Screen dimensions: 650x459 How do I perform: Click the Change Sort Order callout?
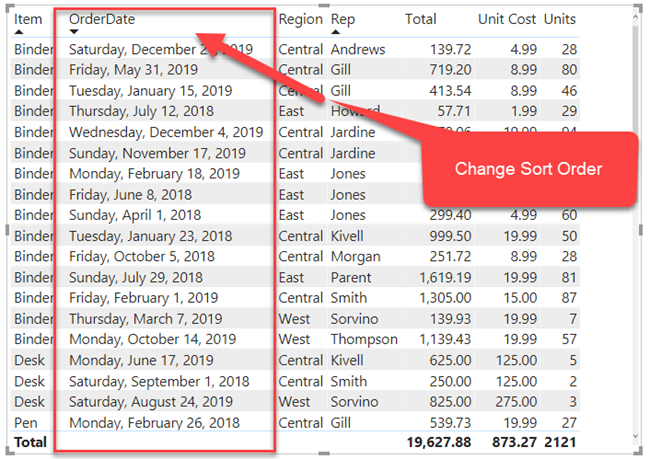click(x=528, y=169)
